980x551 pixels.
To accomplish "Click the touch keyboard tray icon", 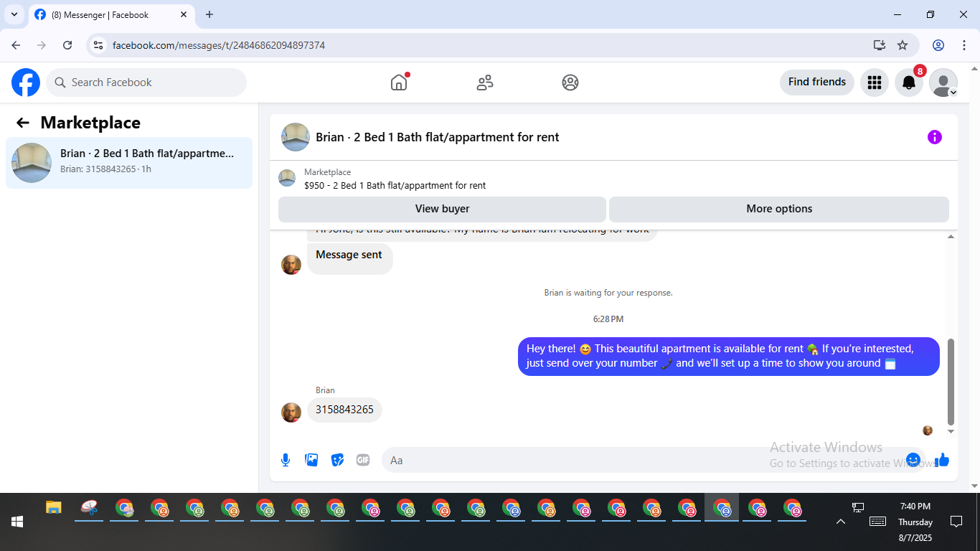I will click(x=877, y=522).
